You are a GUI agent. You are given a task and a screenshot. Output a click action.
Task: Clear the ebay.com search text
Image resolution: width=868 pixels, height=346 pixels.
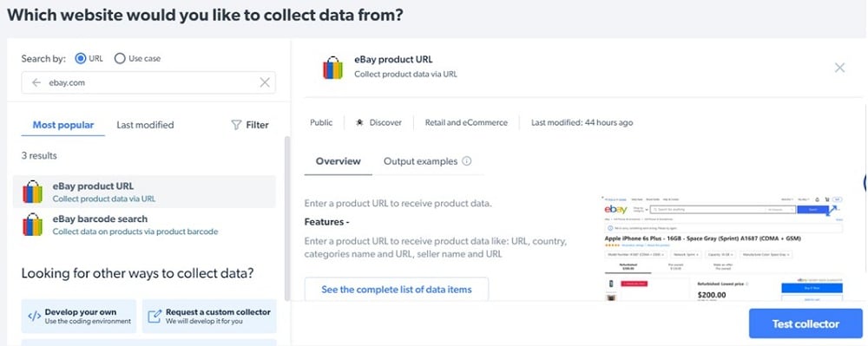265,82
